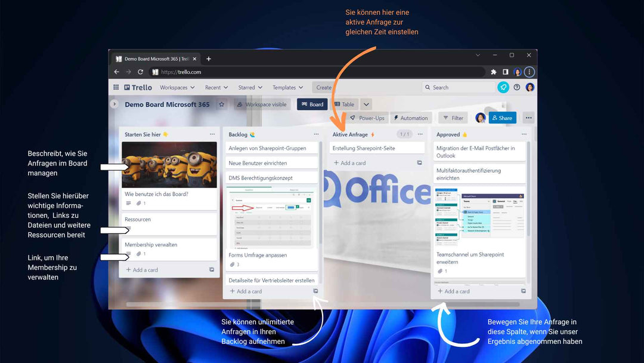Screen dimensions: 644x363
Task: Star the Demo Board Microsoft 365 board
Action: pyautogui.click(x=221, y=104)
